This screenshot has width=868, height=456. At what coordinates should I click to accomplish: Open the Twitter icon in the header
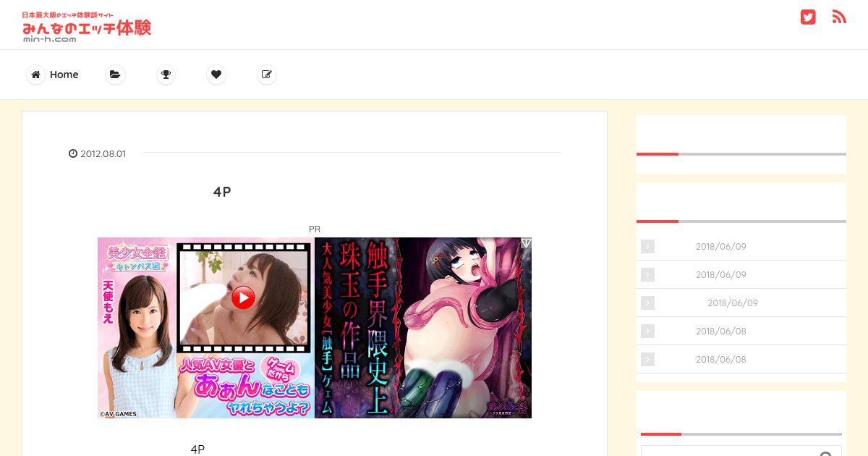808,17
